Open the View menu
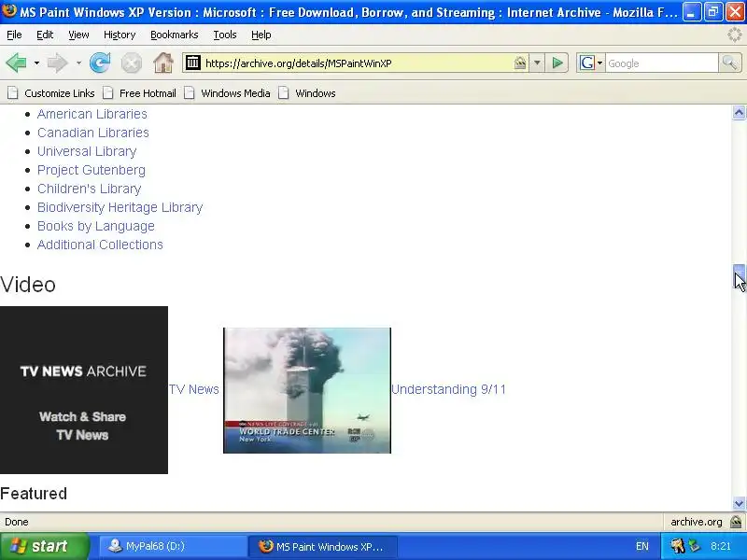The height and width of the screenshot is (560, 747). click(x=78, y=35)
